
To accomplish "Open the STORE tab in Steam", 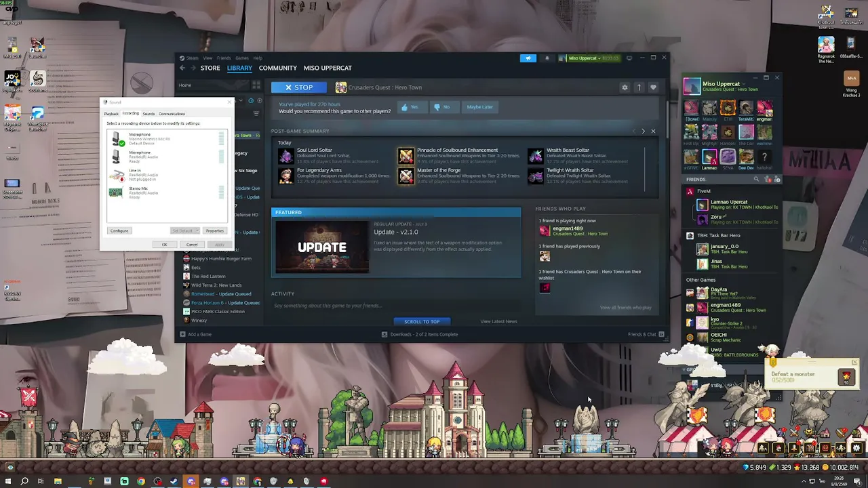I will (x=210, y=68).
